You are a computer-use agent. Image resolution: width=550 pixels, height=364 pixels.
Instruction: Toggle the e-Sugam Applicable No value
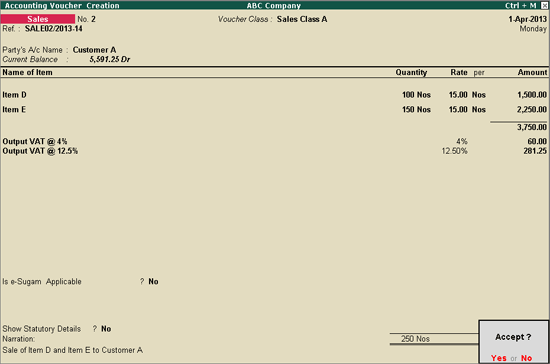tap(153, 282)
